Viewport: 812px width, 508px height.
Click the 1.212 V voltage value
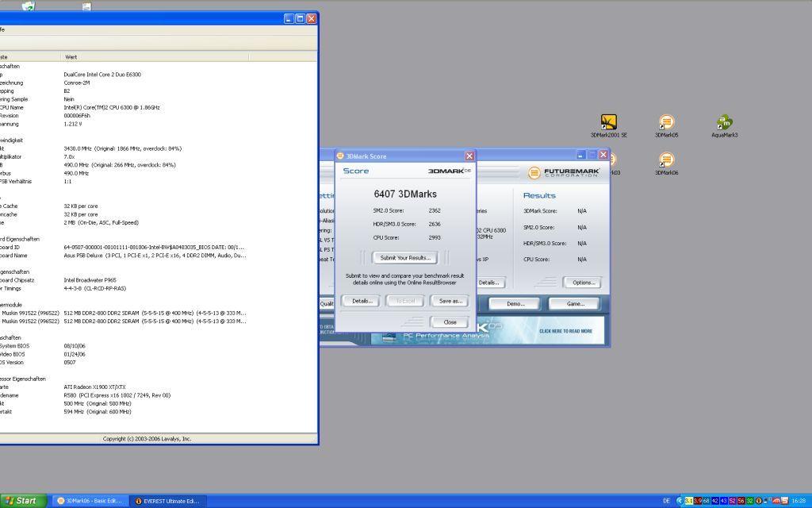tap(72, 124)
